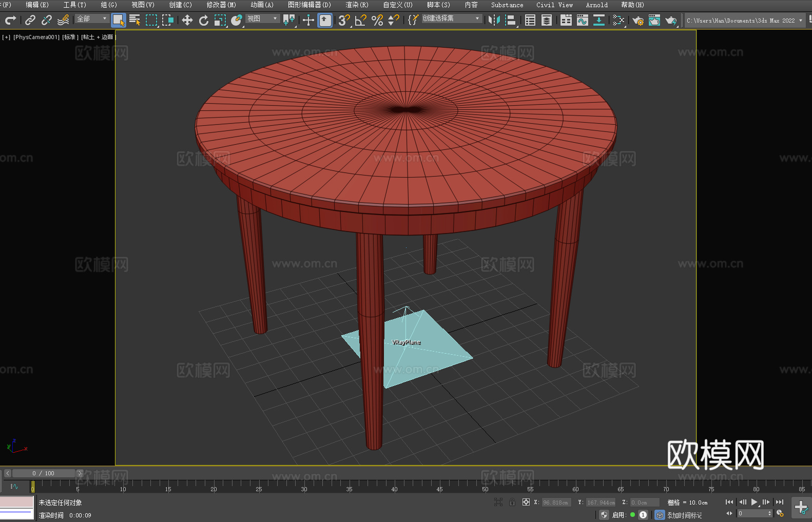Open the selection filter 全部 dropdown
Screen dimensions: 812x522
coord(92,18)
